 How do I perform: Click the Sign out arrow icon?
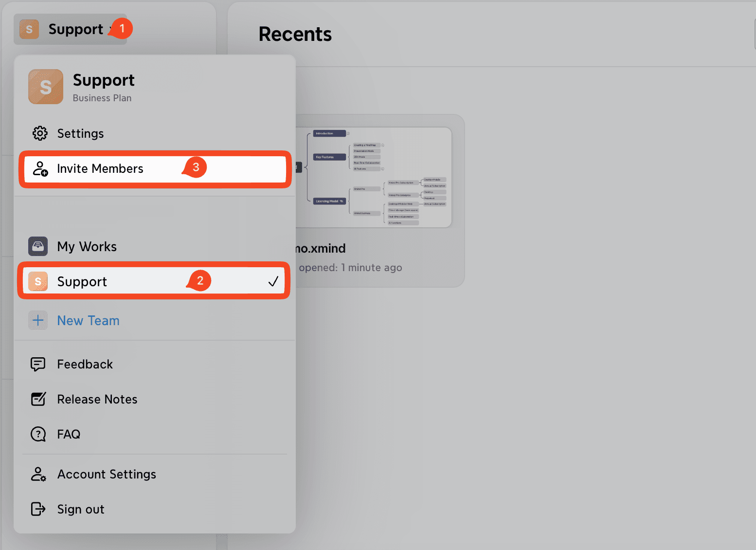point(38,509)
